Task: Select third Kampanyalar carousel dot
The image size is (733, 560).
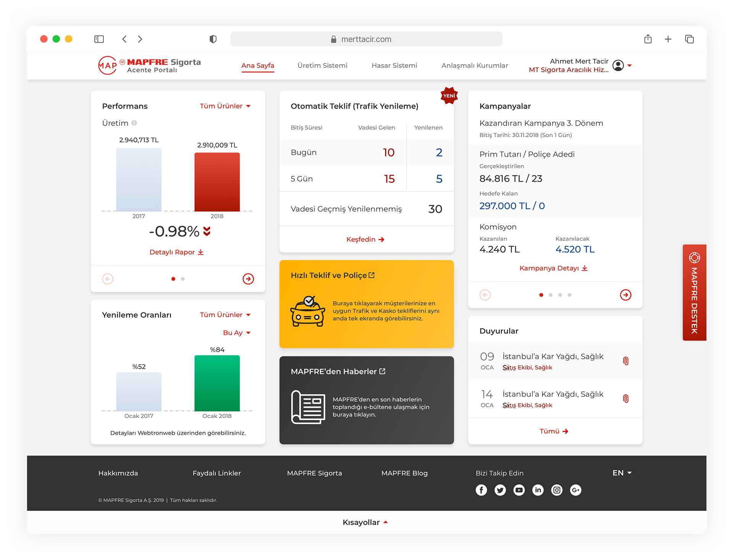Action: [560, 295]
